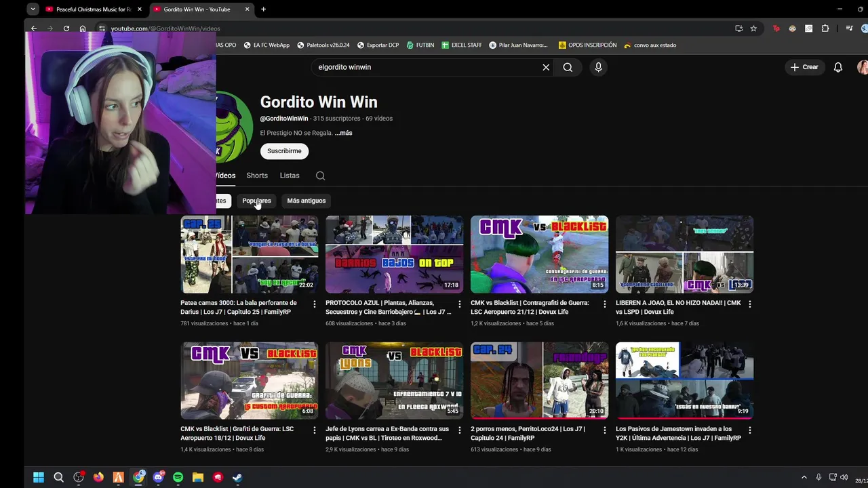
Task: Open Los Pasivos de Jamestown thumbnail
Action: click(x=685, y=380)
